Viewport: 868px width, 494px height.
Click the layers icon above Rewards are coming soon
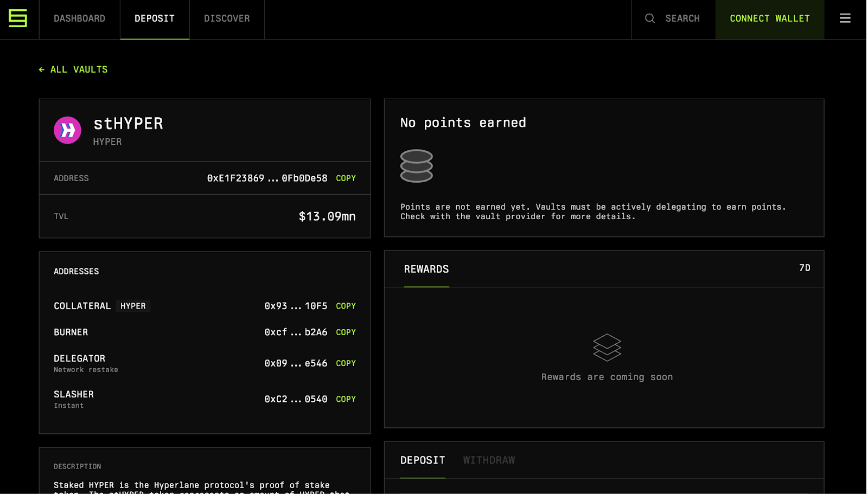pos(607,347)
